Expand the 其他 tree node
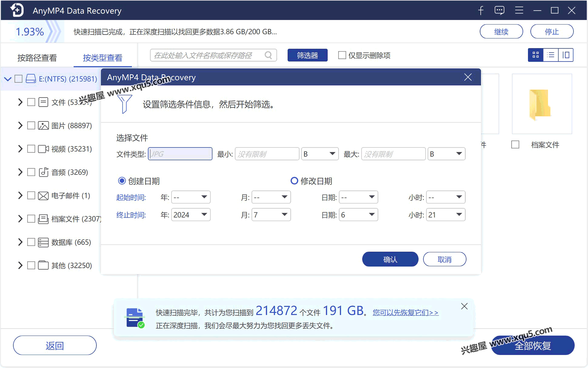 [x=20, y=265]
